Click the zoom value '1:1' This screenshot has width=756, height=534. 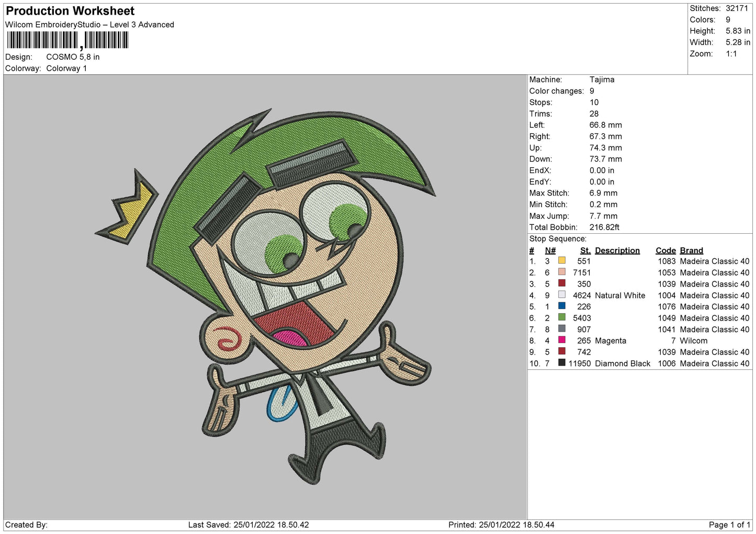point(731,54)
